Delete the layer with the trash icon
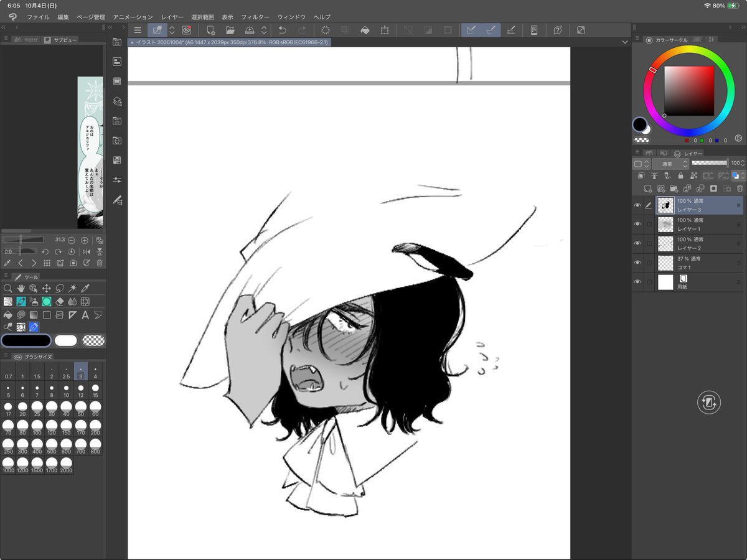Screen dimensions: 747x560 coord(740,188)
